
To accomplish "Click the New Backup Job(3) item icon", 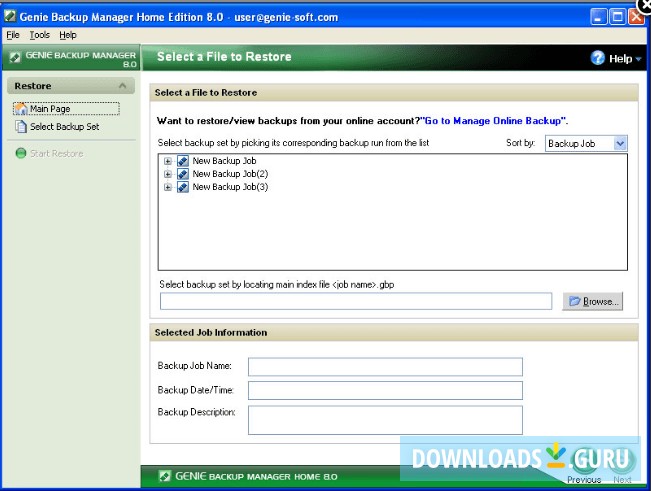I will tap(183, 187).
